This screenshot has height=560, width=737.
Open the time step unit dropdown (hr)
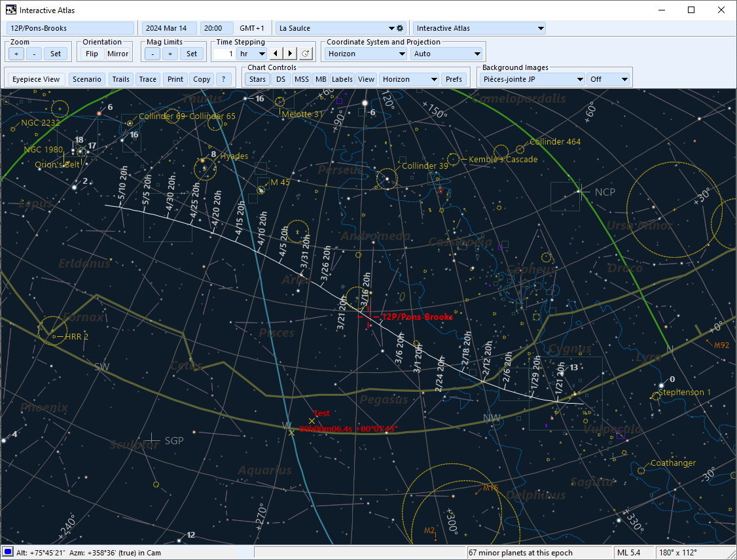[x=253, y=54]
